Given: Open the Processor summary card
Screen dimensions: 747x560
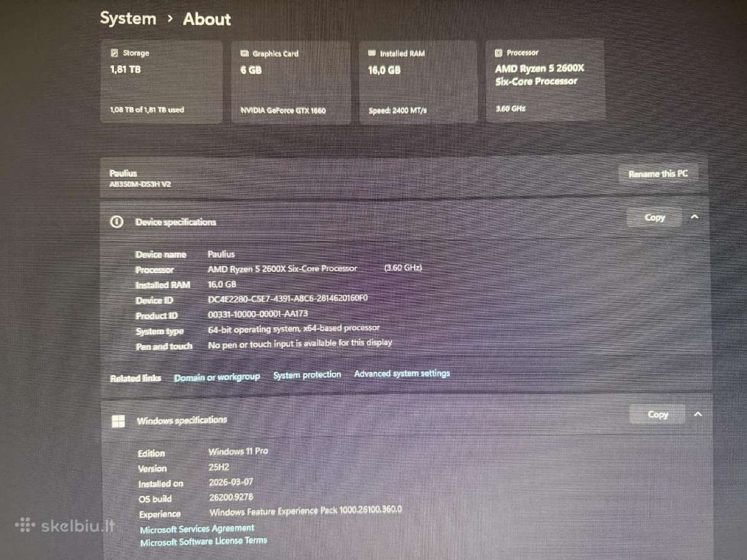Looking at the screenshot, I should (545, 80).
